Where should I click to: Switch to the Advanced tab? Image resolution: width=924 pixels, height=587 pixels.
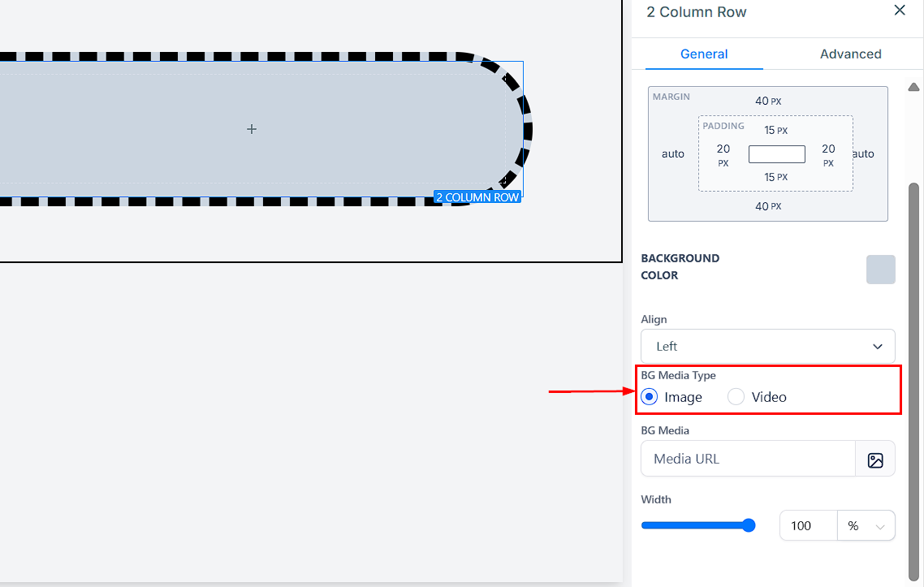(850, 54)
